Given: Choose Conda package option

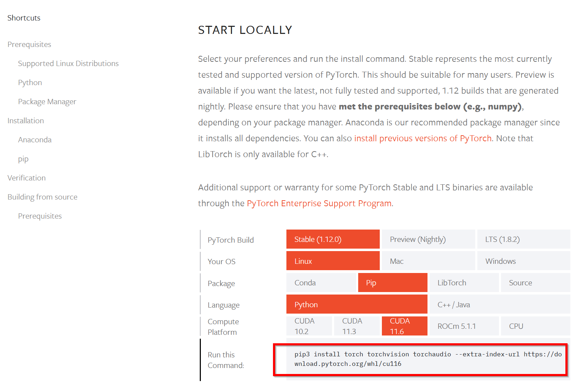Looking at the screenshot, I should pos(321,283).
